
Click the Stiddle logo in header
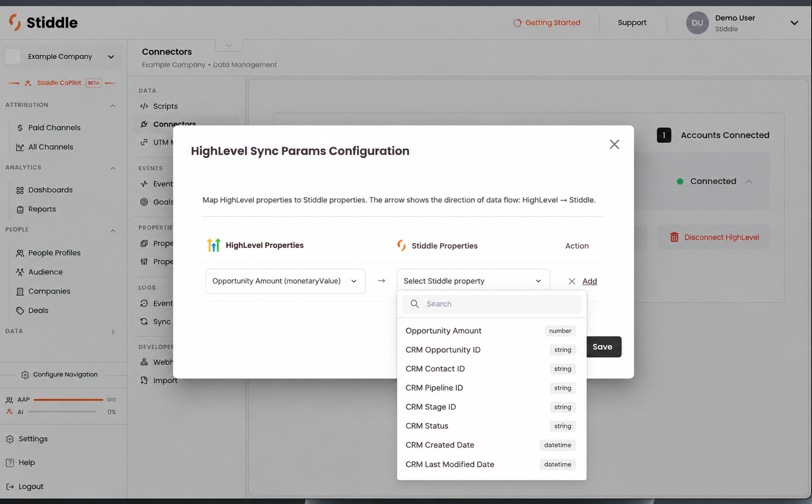pyautogui.click(x=43, y=22)
